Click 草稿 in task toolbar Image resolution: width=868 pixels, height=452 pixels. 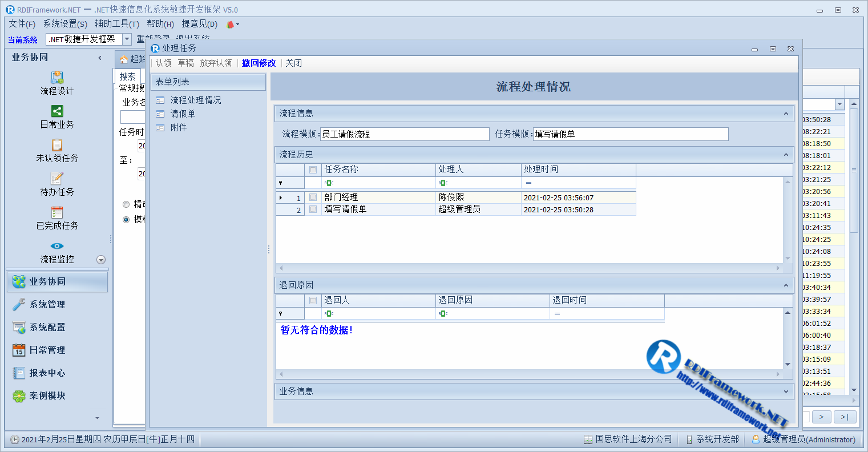point(185,63)
